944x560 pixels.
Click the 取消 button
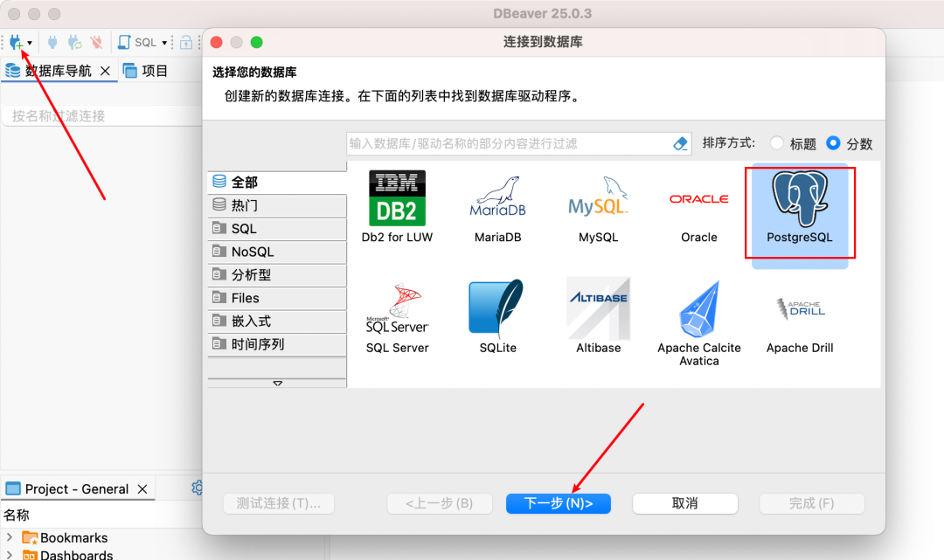click(684, 503)
